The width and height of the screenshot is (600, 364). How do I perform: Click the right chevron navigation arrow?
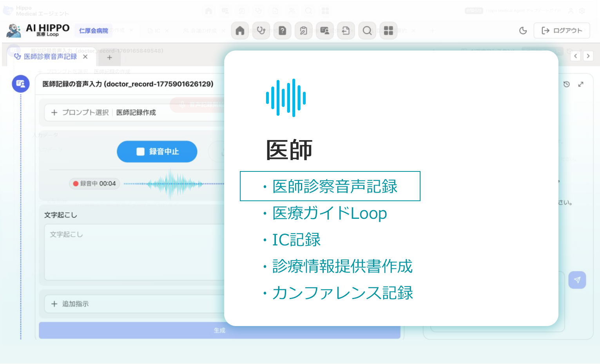tap(588, 56)
